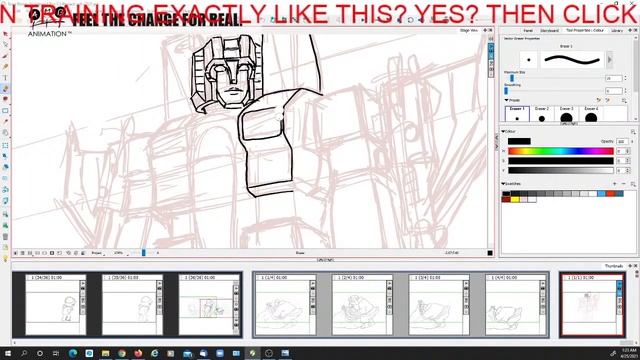The image size is (640, 360).
Task: Click the black colour square in stage status bar
Action: [490, 253]
